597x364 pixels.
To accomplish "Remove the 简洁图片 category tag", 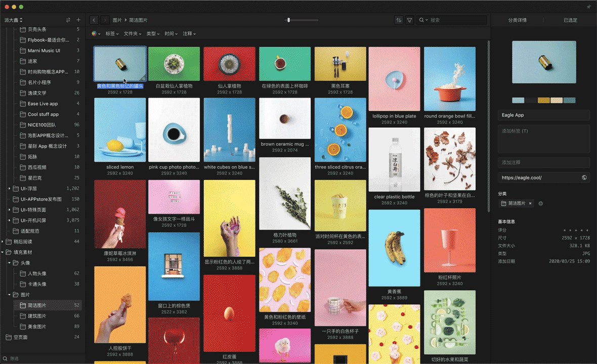I will [x=530, y=204].
